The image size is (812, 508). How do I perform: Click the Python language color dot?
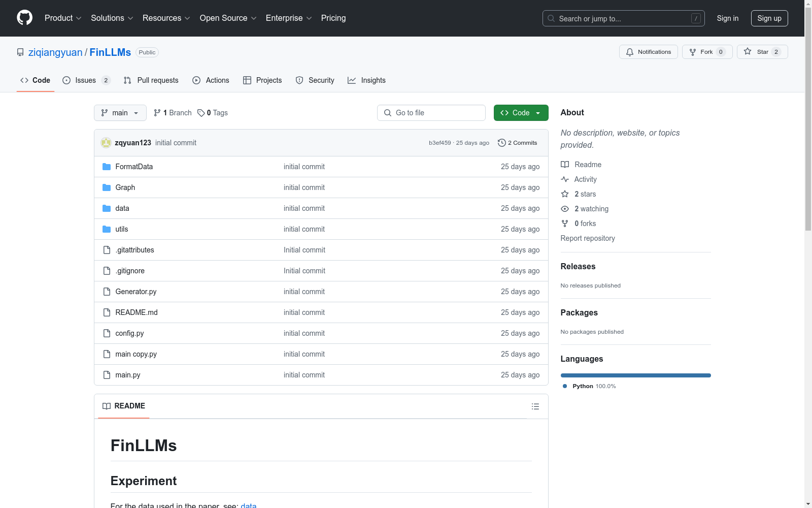pyautogui.click(x=565, y=386)
